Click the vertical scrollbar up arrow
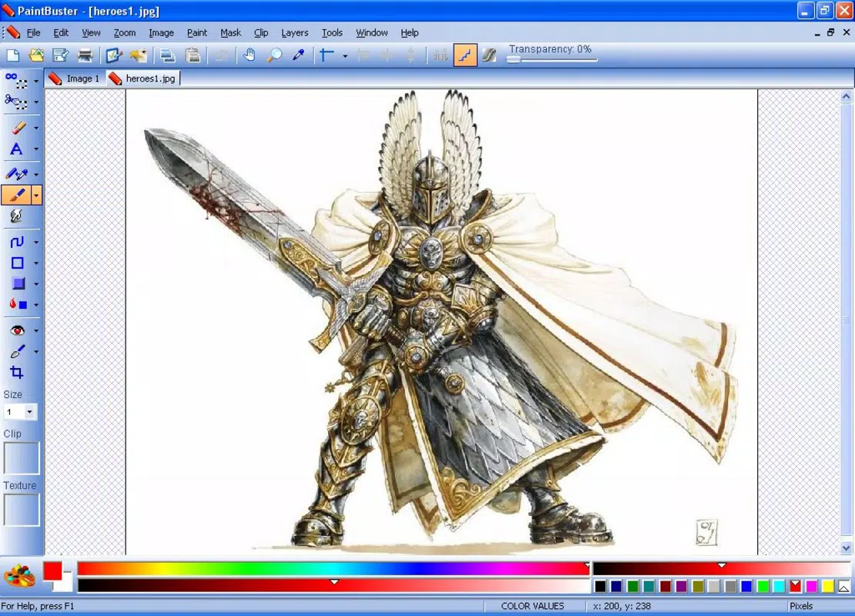The height and width of the screenshot is (616, 855). pyautogui.click(x=846, y=96)
